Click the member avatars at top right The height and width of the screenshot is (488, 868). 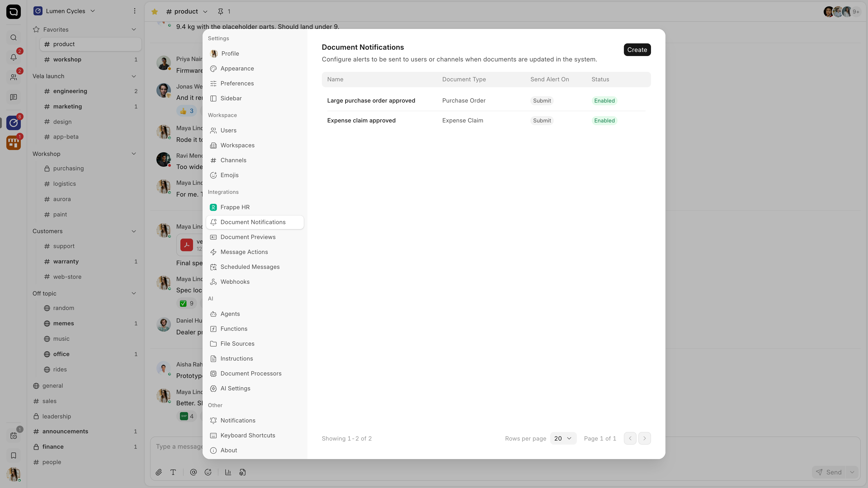(842, 12)
